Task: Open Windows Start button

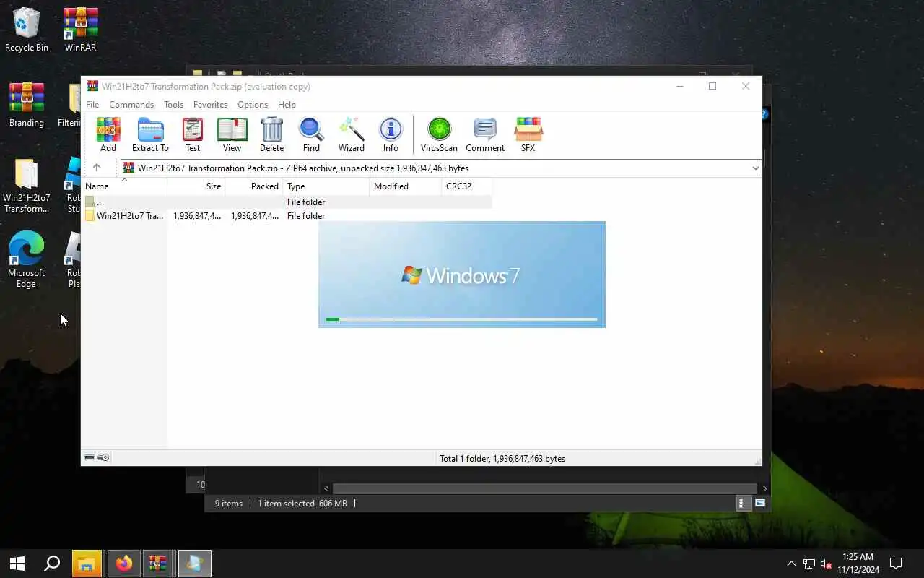Action: (17, 564)
